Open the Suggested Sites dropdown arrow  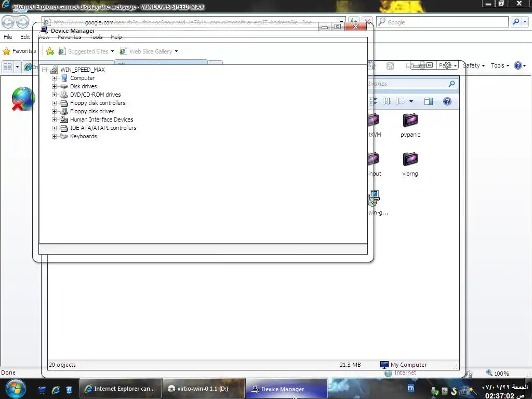(112, 51)
